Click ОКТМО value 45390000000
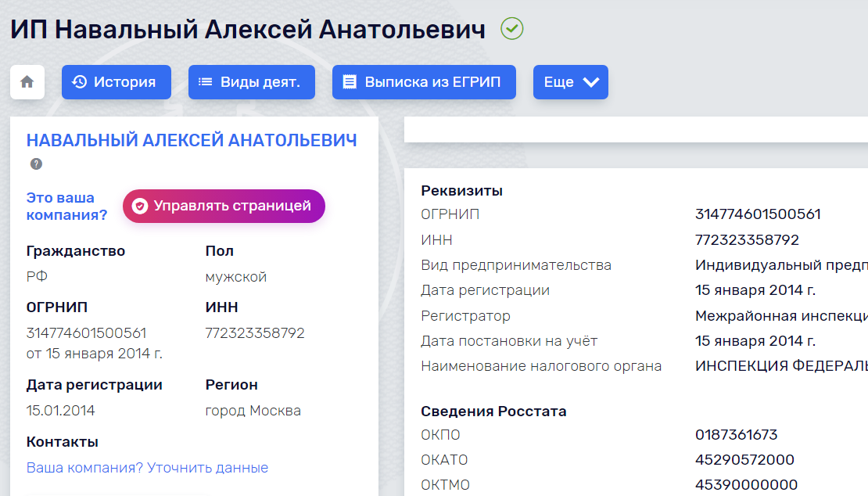Screen dimensions: 868x496 (746, 485)
